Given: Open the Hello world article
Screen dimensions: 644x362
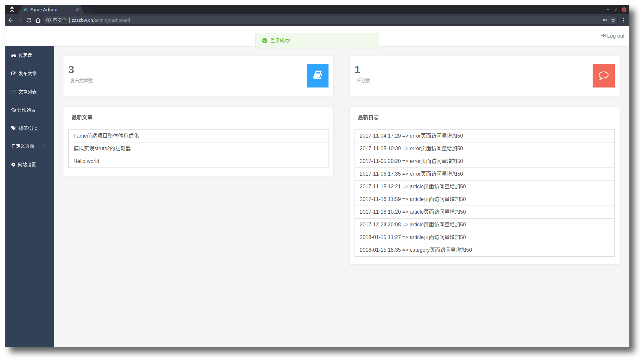Looking at the screenshot, I should coord(86,161).
